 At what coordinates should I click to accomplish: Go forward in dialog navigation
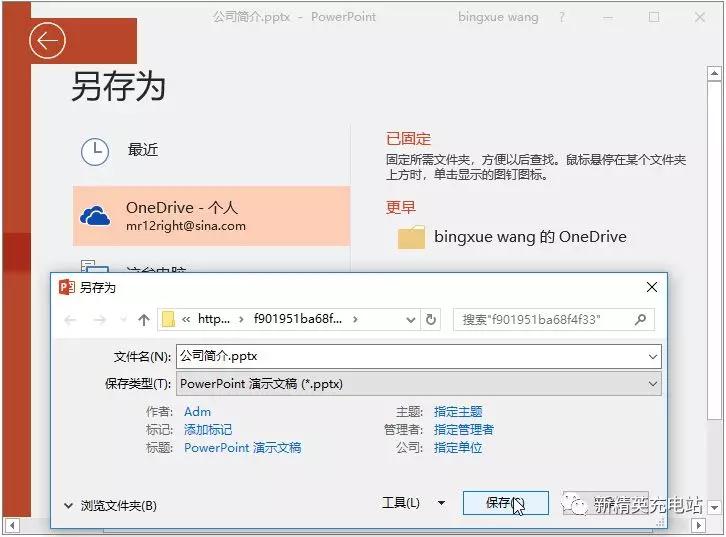click(x=100, y=319)
